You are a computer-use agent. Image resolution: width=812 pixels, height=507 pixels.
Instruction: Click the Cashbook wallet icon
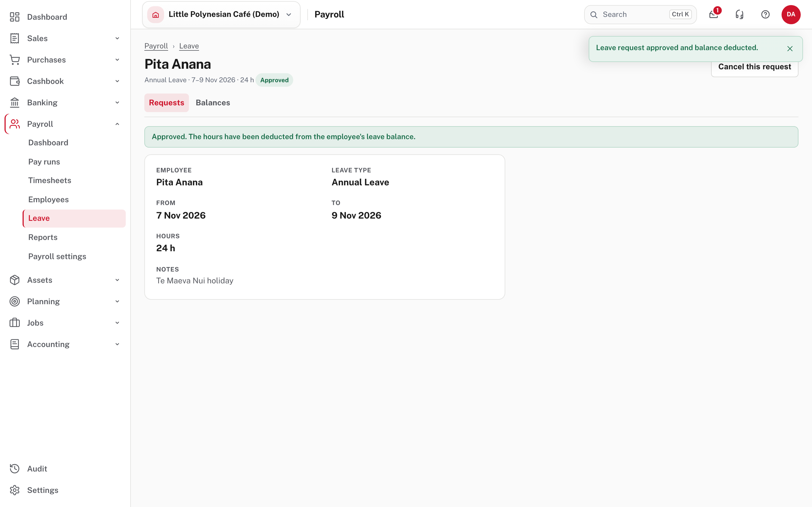pyautogui.click(x=14, y=81)
